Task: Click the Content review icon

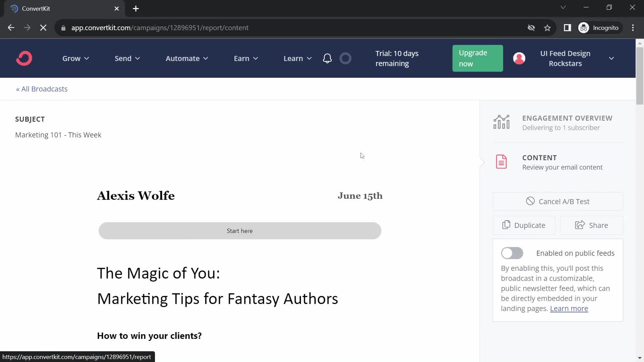Action: coord(502,161)
